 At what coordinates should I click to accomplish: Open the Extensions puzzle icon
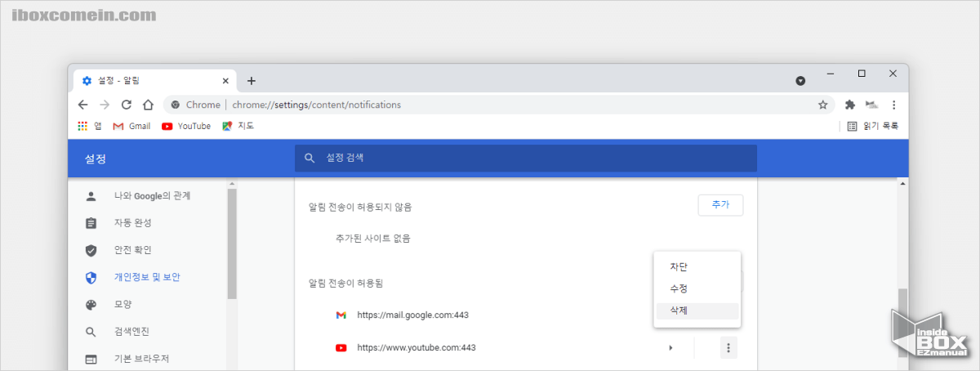coord(850,105)
